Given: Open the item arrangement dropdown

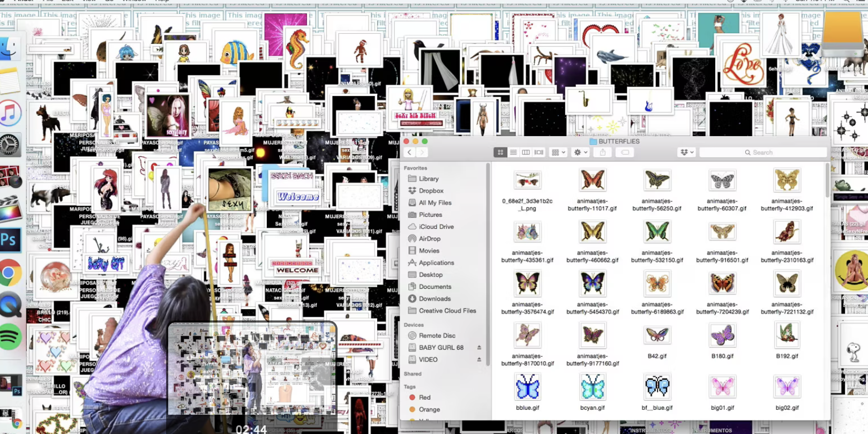Looking at the screenshot, I should tap(558, 153).
